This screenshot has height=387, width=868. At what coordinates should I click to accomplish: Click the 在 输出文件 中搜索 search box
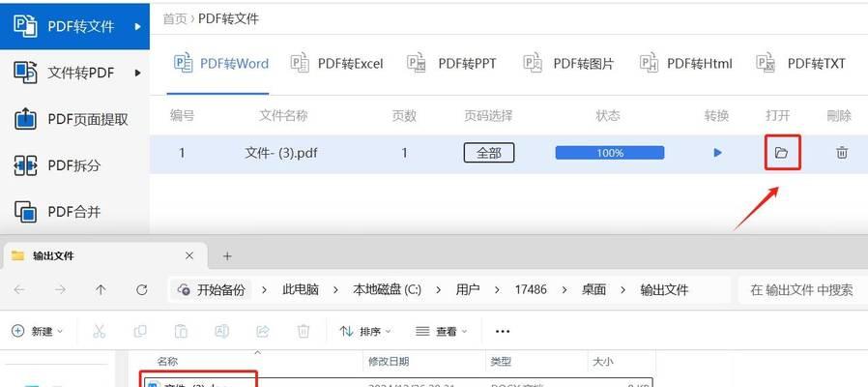point(802,289)
